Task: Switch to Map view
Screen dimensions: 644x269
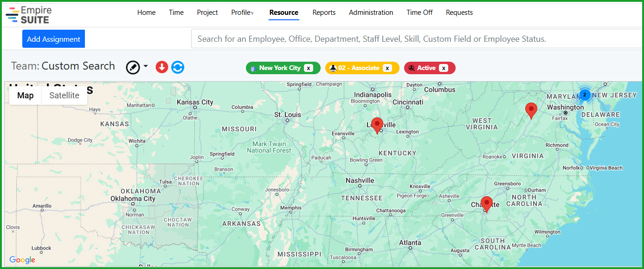Action: (26, 96)
